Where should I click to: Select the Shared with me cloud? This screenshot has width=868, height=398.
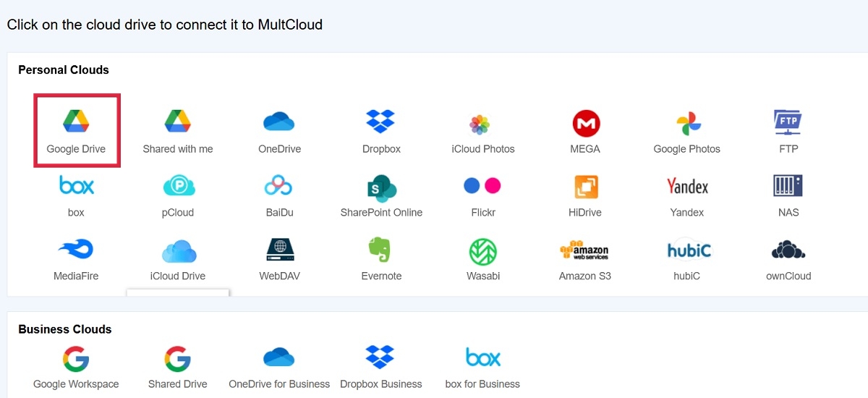click(x=177, y=130)
